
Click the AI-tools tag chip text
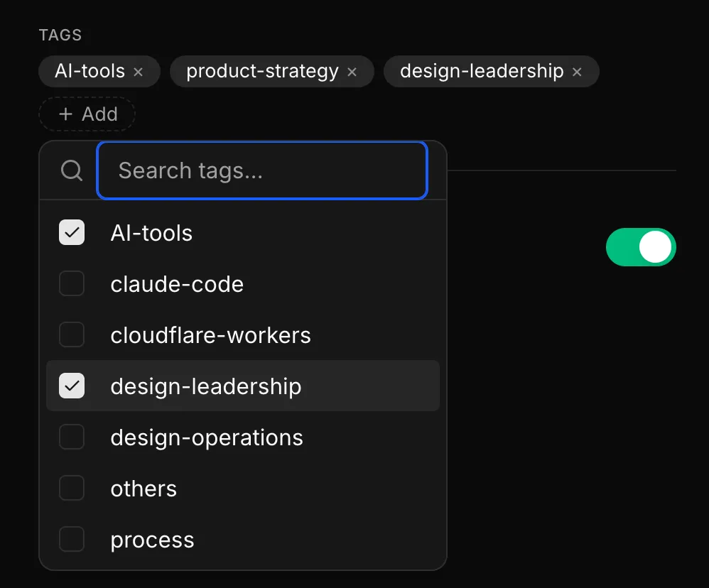click(90, 71)
